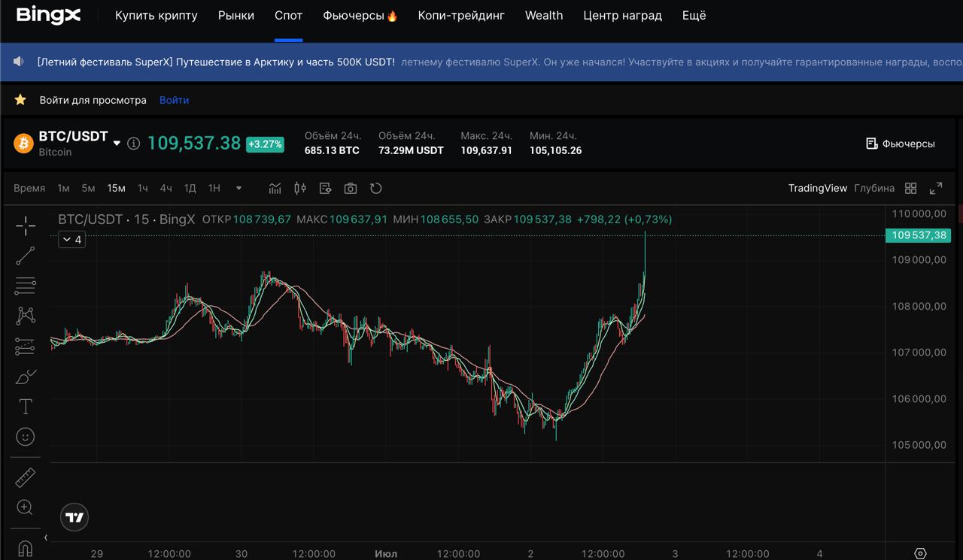Open the forecast and measurement tools
The image size is (963, 560).
click(26, 347)
